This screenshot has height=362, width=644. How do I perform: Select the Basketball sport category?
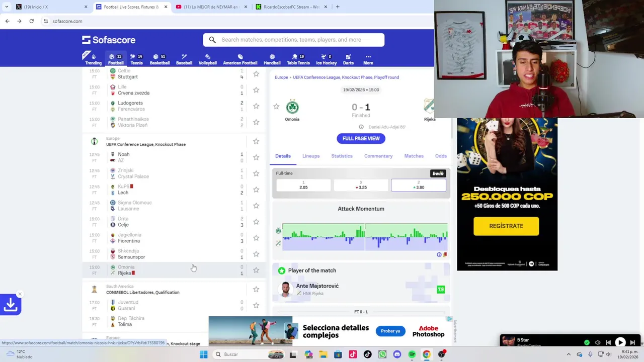click(159, 59)
